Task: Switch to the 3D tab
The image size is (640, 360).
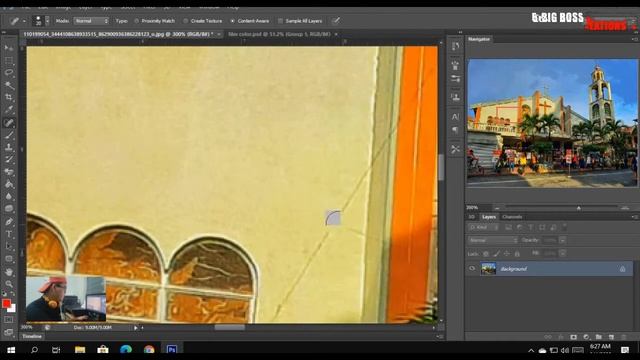Action: [x=471, y=217]
